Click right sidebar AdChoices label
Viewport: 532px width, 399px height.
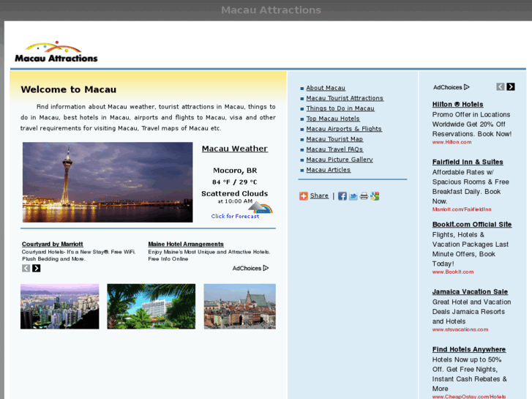click(452, 87)
